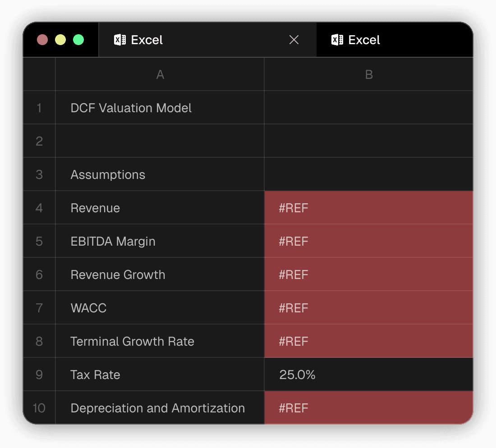The height and width of the screenshot is (448, 496).
Task: Click the select-all corner cell
Action: [x=39, y=74]
